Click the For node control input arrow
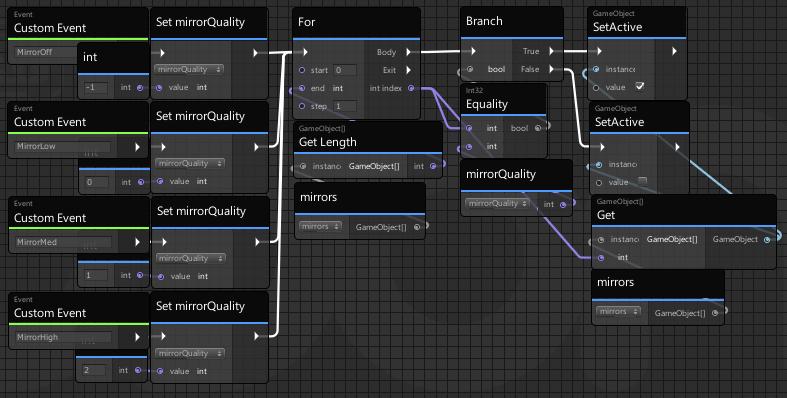The width and height of the screenshot is (787, 398). pos(305,52)
